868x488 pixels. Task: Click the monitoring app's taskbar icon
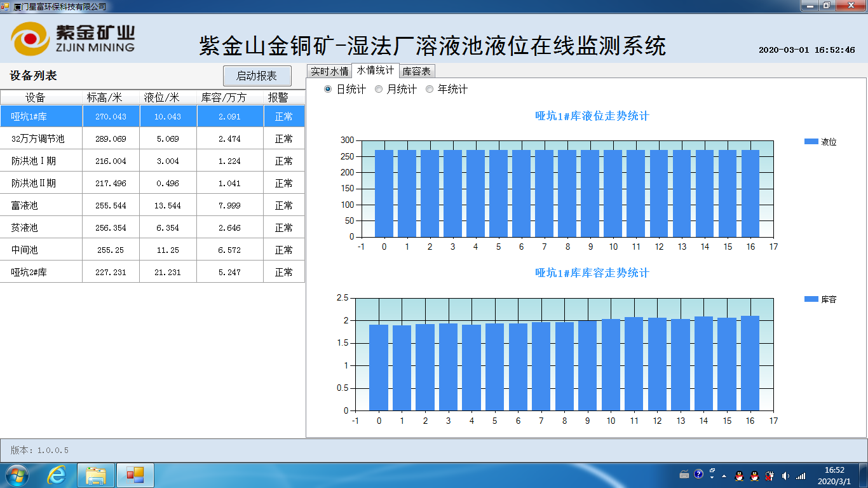point(135,475)
